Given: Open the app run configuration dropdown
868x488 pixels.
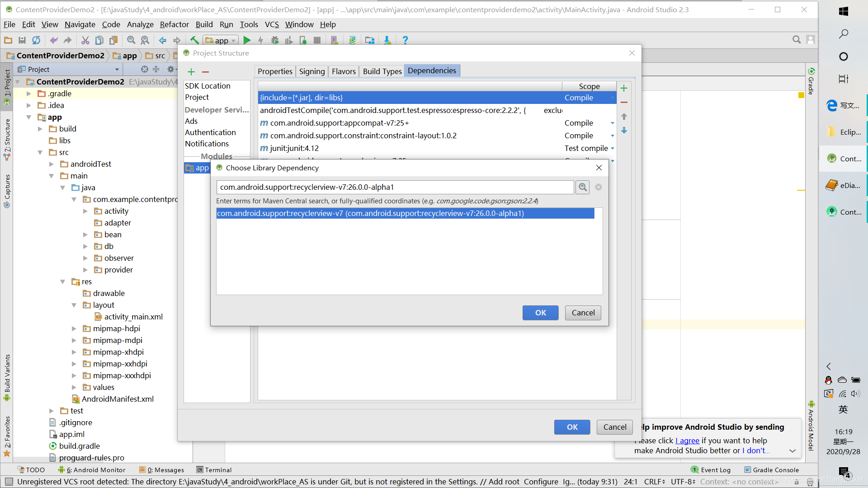Looking at the screenshot, I should tap(221, 40).
